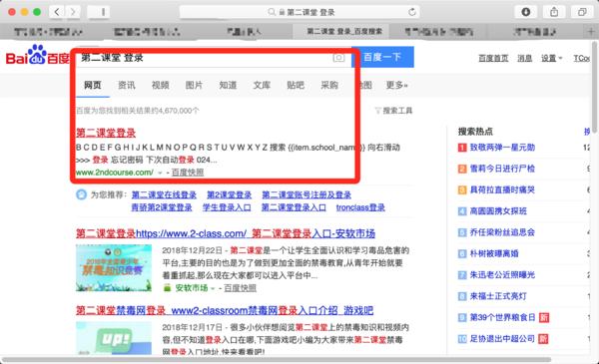Click the green 安软市场 source icon
Image resolution: width=599 pixels, height=364 pixels.
coord(167,287)
